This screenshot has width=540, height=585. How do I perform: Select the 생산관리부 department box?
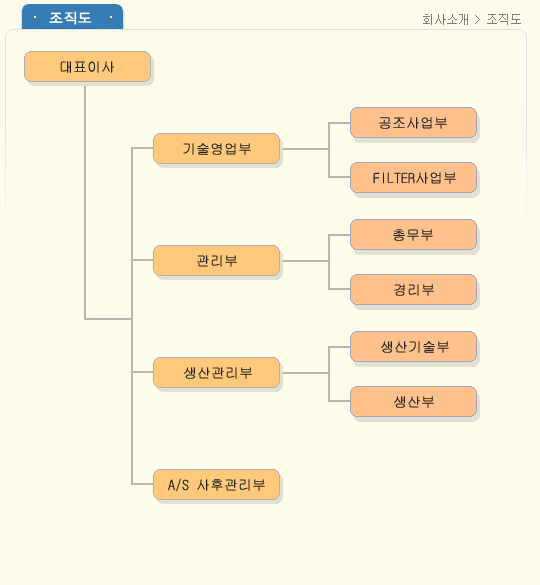pos(216,372)
